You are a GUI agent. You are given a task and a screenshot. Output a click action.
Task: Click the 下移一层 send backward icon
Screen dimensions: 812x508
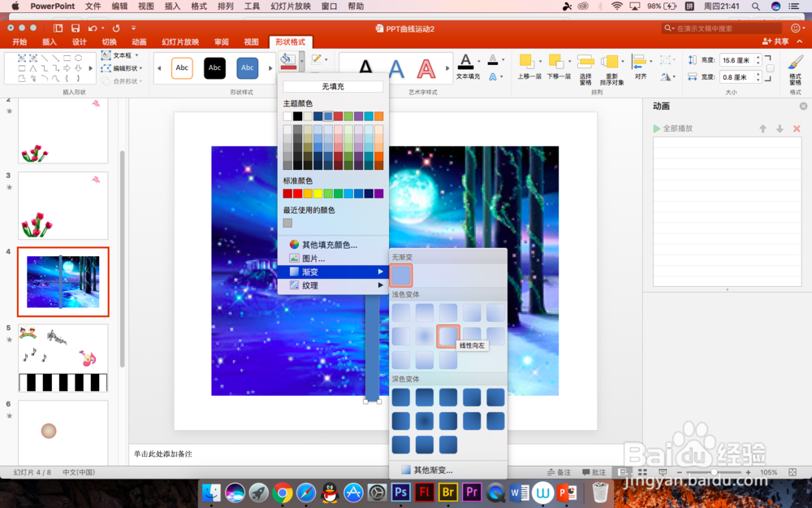555,61
